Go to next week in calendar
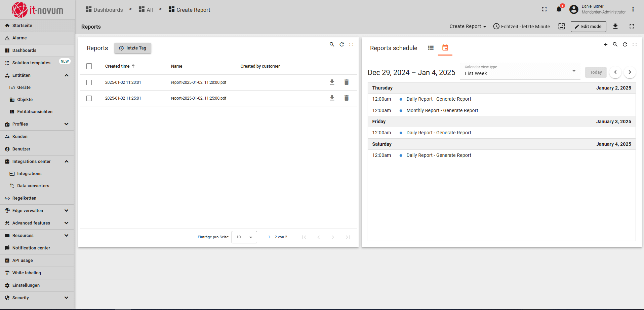The height and width of the screenshot is (310, 644). point(630,72)
